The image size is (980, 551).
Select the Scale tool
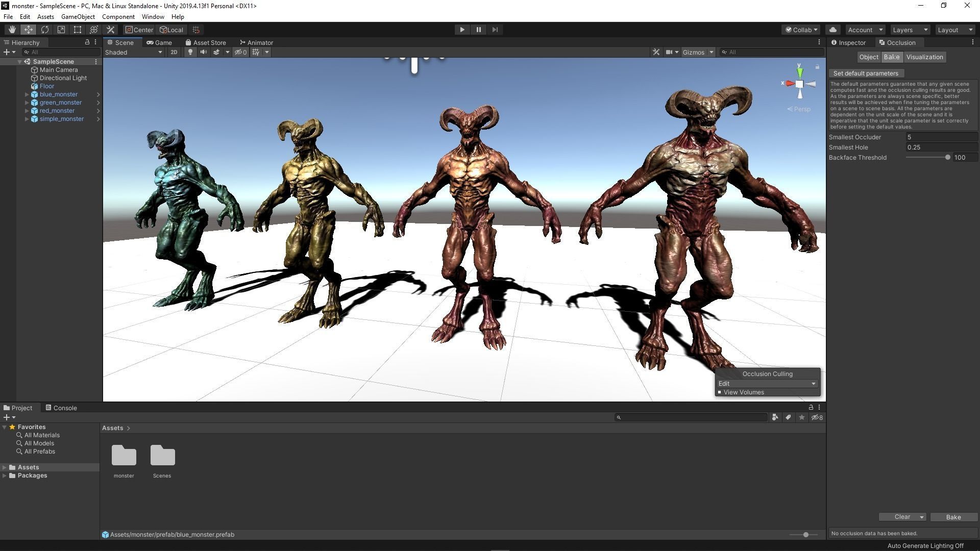61,29
